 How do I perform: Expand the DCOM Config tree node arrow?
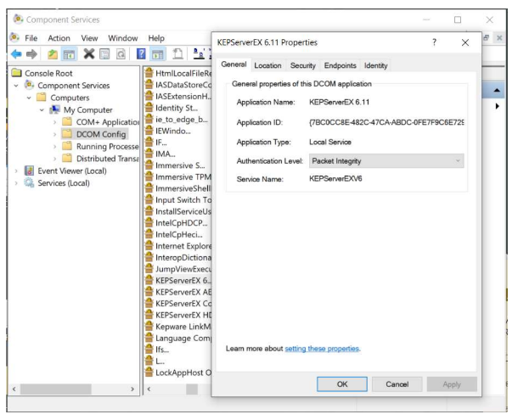coord(55,134)
